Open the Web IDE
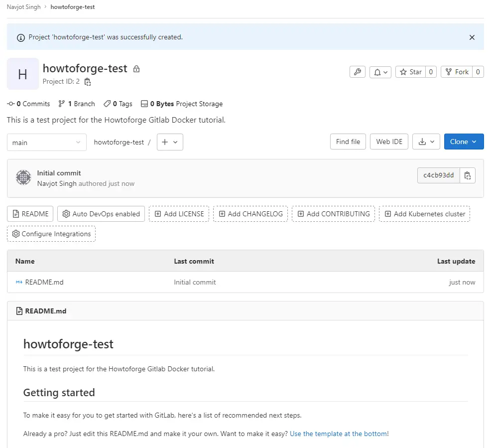 pyautogui.click(x=389, y=142)
